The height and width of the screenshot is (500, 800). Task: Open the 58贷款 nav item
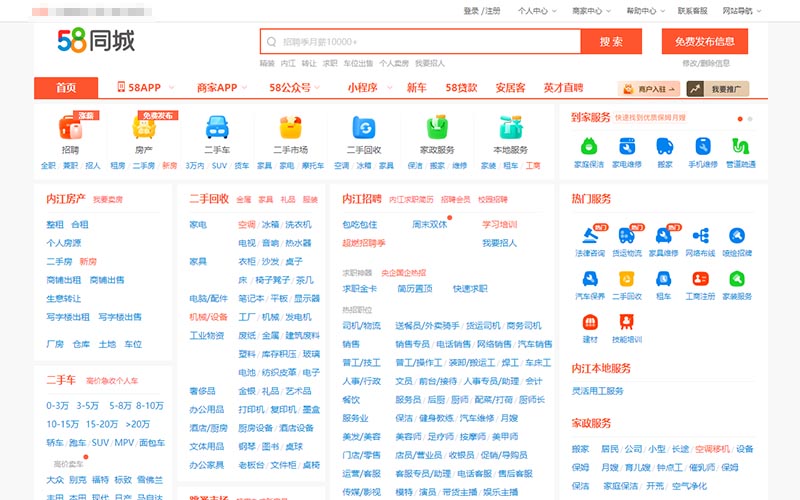(x=461, y=88)
